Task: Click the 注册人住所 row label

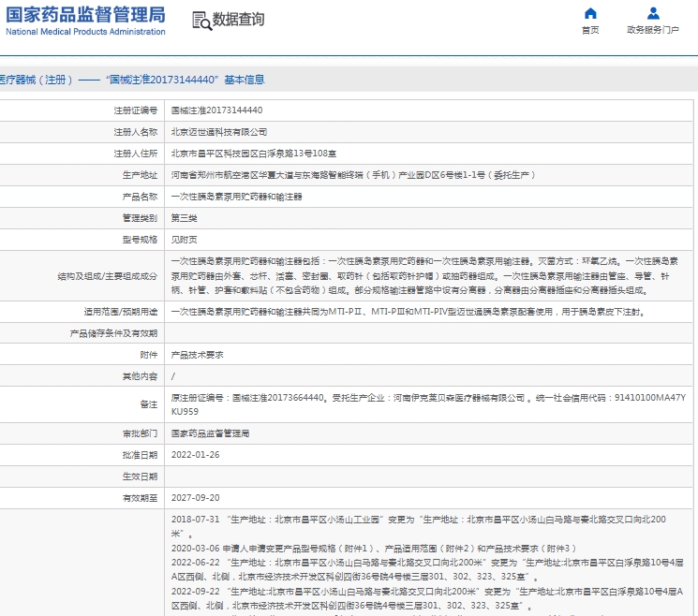Action: click(135, 154)
